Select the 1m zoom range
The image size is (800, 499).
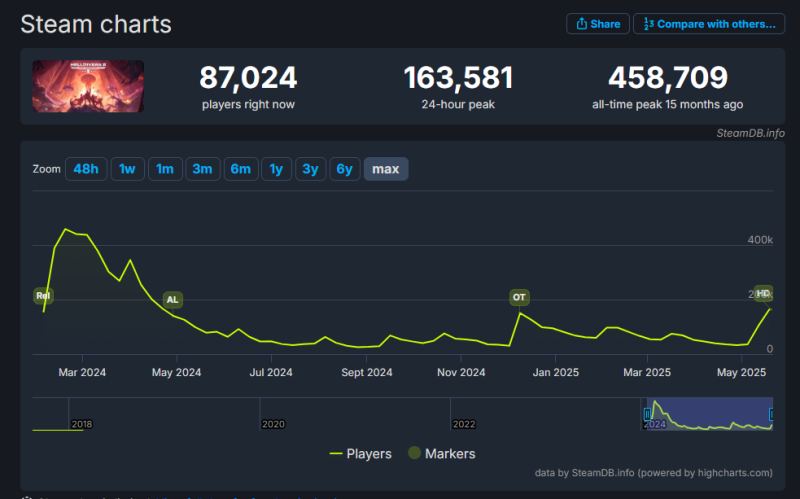(165, 169)
